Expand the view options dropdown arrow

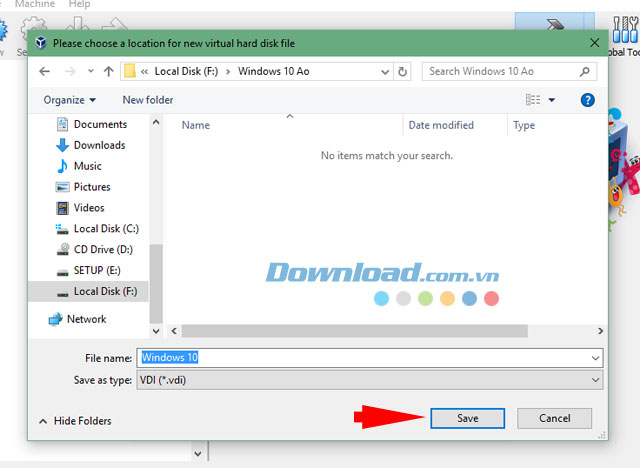[551, 100]
